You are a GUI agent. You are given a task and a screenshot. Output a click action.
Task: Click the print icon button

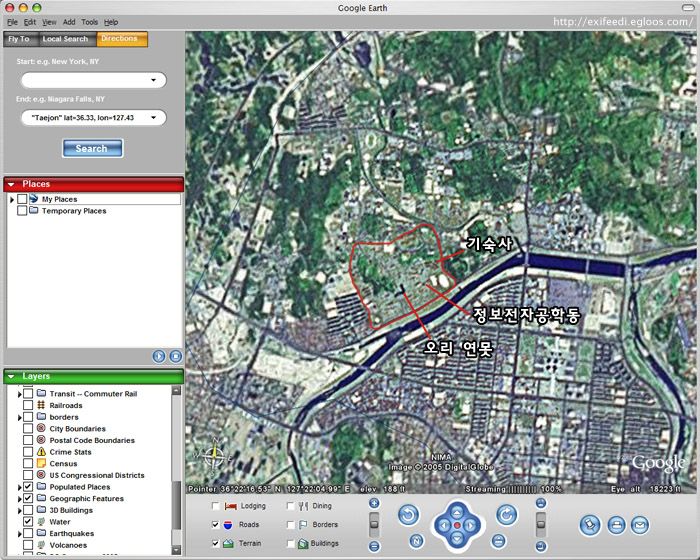(x=616, y=525)
